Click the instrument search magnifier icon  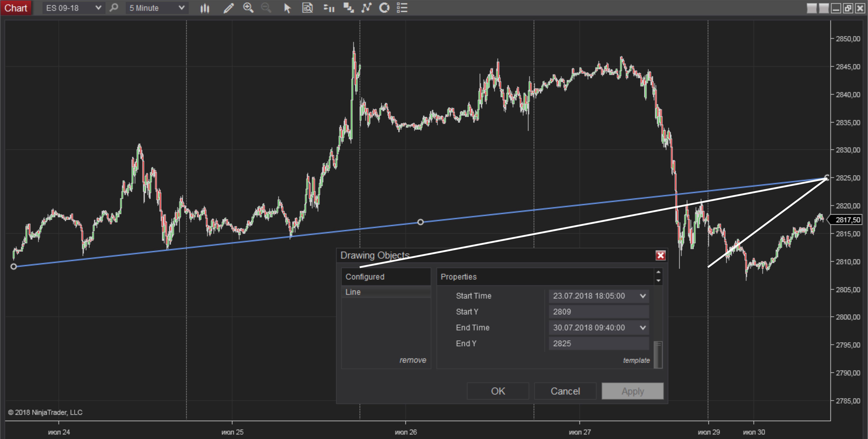[114, 8]
